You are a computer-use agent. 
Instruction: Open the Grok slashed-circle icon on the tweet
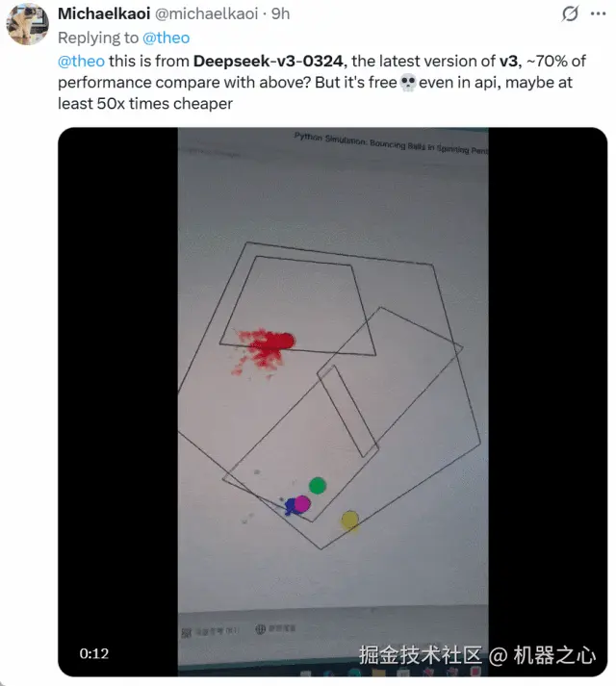tap(570, 13)
